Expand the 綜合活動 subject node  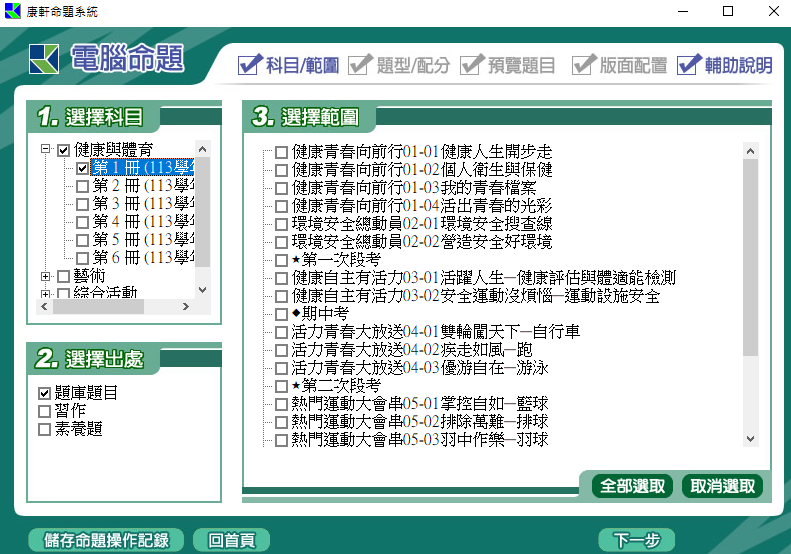45,294
